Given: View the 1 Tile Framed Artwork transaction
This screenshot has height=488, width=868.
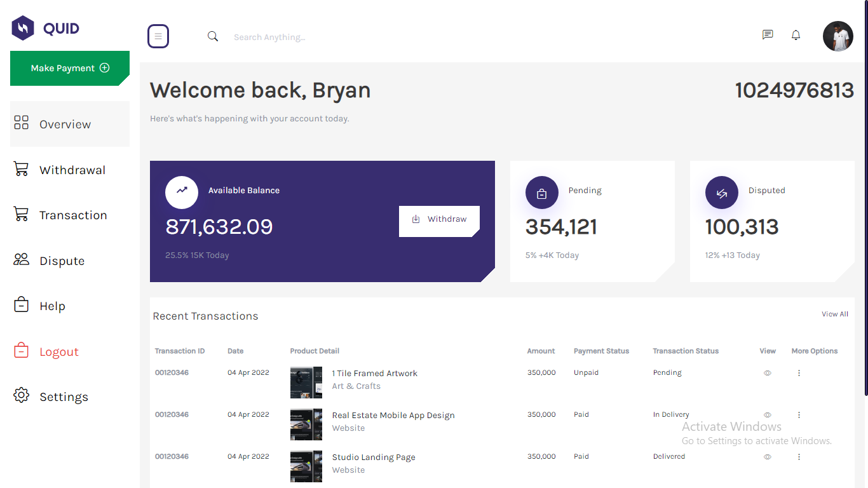Looking at the screenshot, I should click(x=767, y=372).
